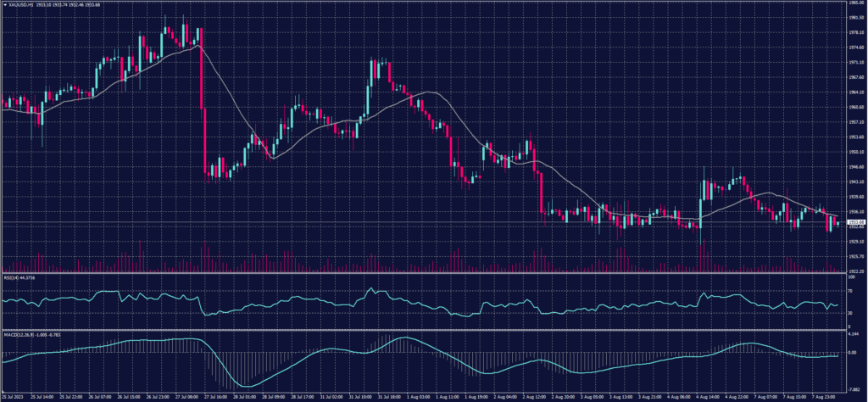This screenshot has width=868, height=402.
Task: Click the RSI 30 level label
Action: [x=852, y=313]
